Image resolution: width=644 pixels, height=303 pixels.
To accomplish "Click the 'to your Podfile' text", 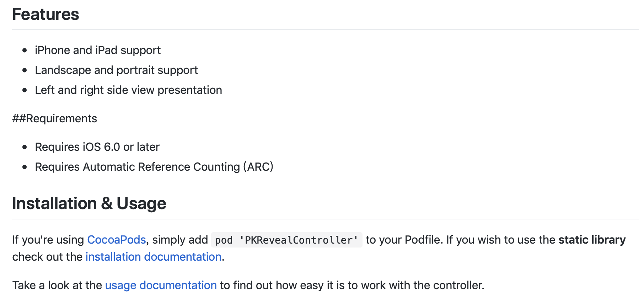I will click(x=404, y=240).
